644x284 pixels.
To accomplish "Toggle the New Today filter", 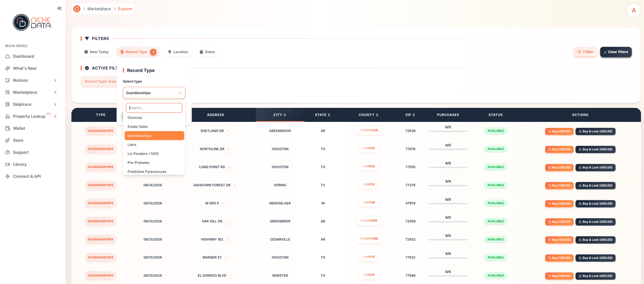I will point(97,52).
